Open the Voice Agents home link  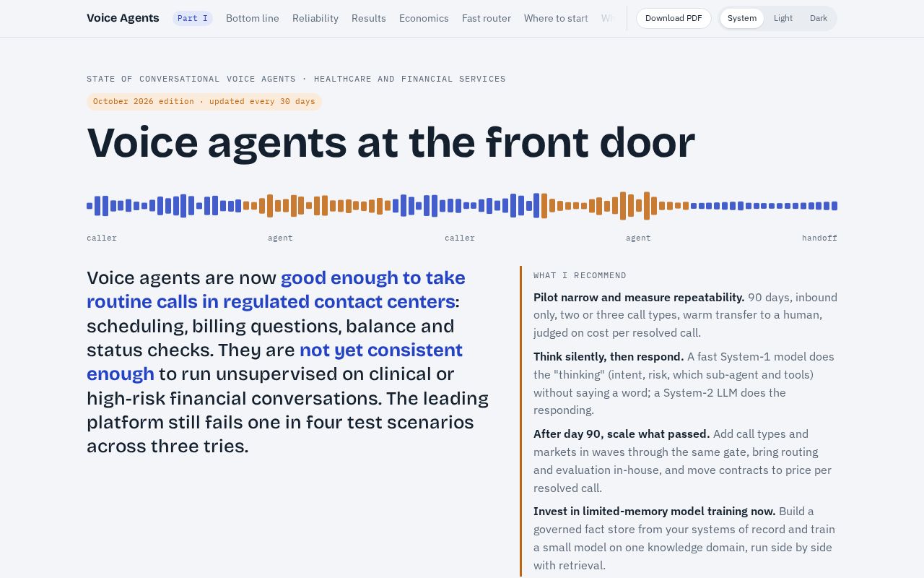click(x=123, y=18)
